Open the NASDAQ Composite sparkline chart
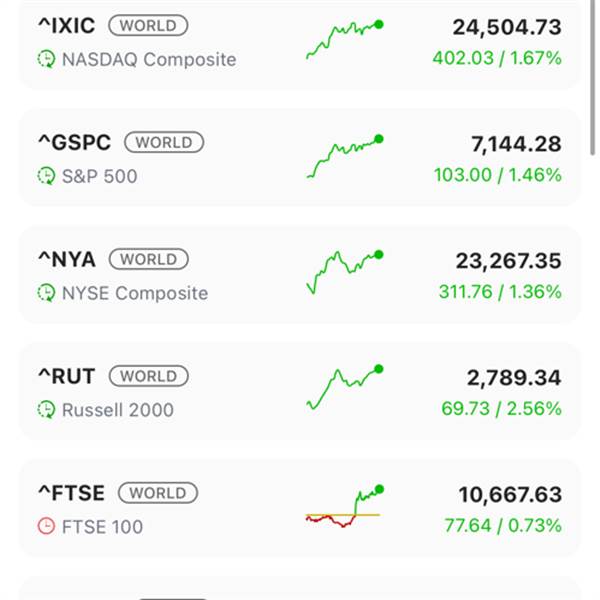The width and height of the screenshot is (600, 600). point(344,40)
